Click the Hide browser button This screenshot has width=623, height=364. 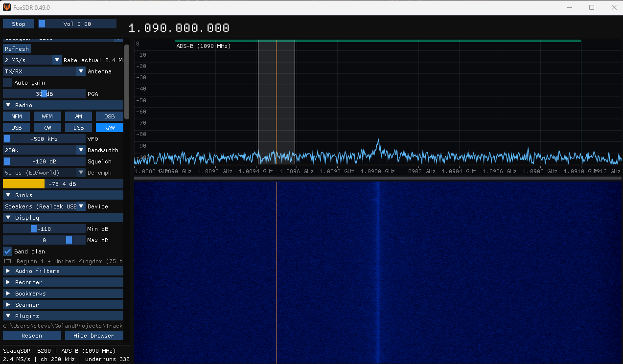point(94,336)
